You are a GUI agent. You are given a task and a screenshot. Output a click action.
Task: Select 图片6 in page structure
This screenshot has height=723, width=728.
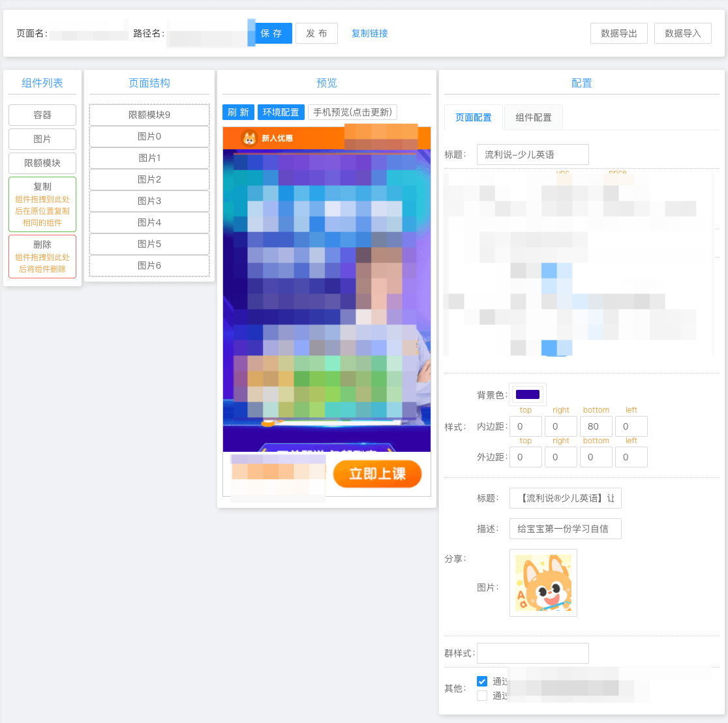tap(149, 265)
